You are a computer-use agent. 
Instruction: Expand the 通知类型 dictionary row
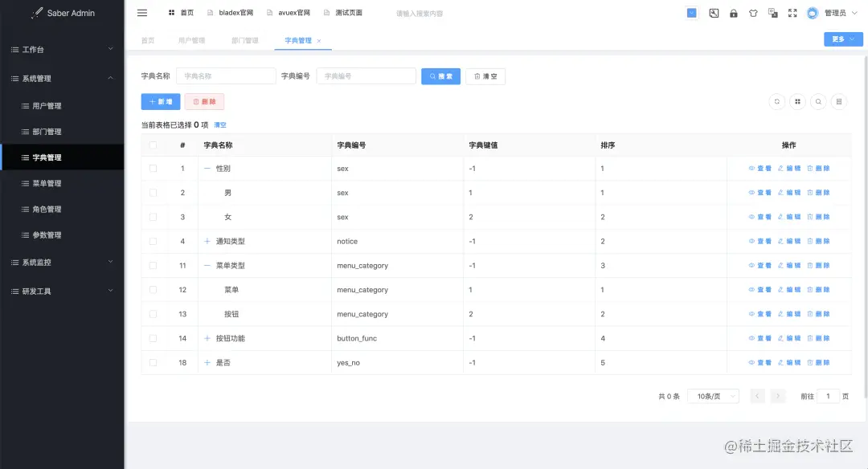coord(206,241)
